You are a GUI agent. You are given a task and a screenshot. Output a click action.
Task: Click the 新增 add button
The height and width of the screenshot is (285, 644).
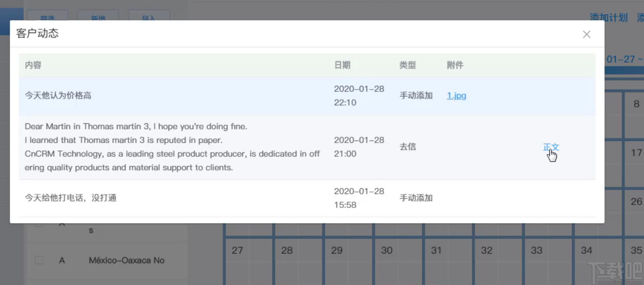[x=98, y=18]
